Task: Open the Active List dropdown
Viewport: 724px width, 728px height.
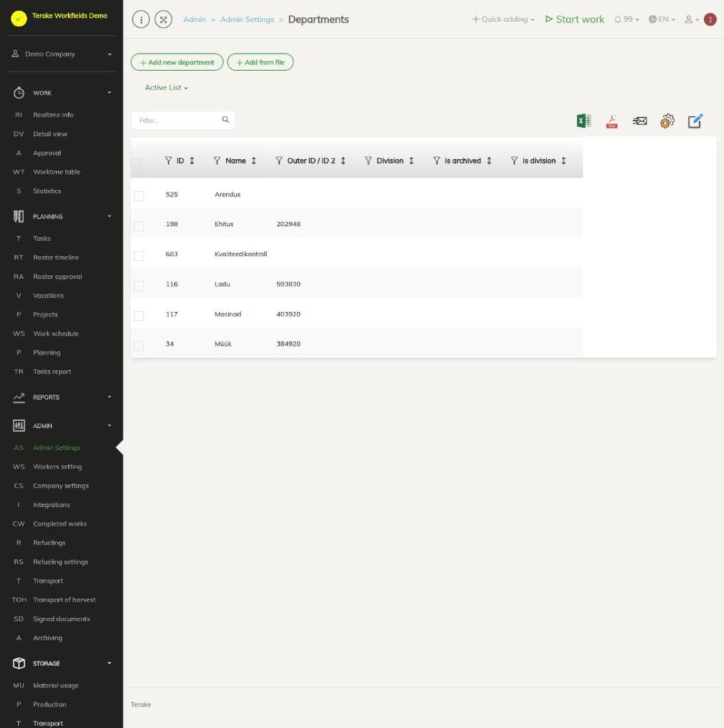Action: click(166, 87)
